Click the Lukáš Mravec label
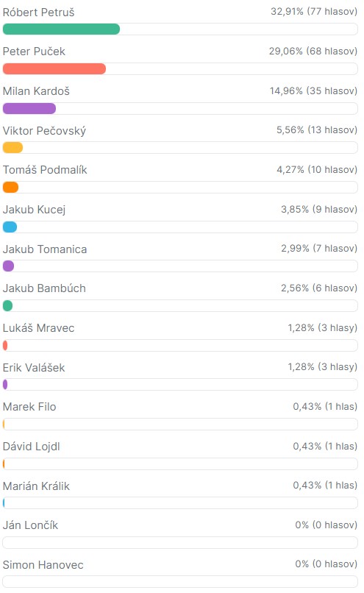This screenshot has height=593, width=364. (38, 328)
